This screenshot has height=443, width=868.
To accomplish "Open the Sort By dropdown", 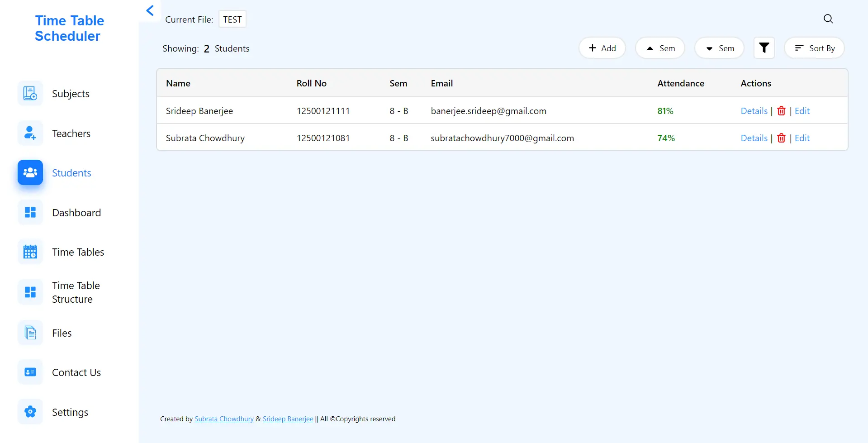I will (814, 48).
